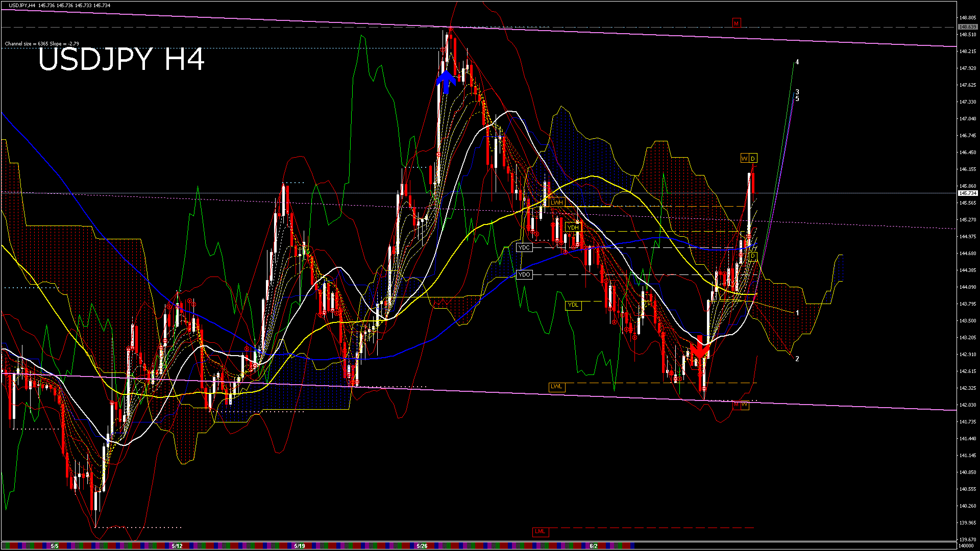Viewport: 980px width, 551px height.
Task: Click the 146.450 price scale value
Action: tap(968, 153)
